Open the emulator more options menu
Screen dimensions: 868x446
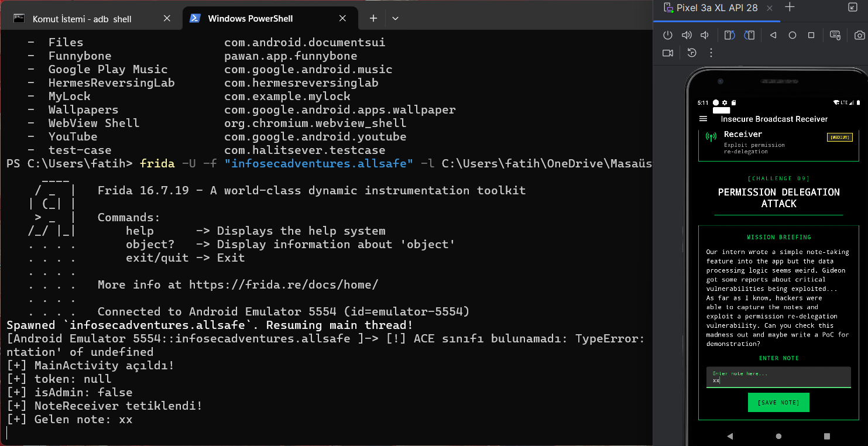coord(711,53)
